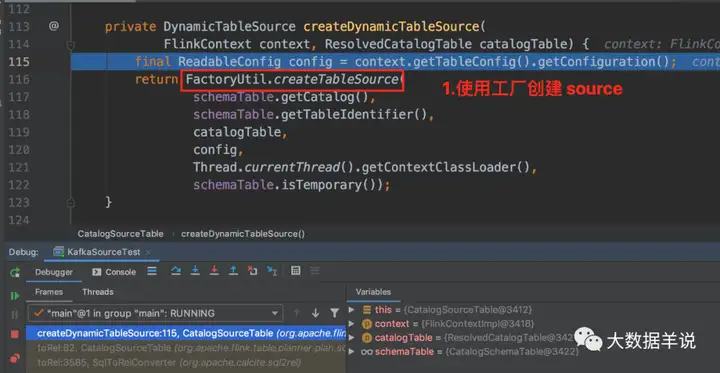Select the Variables tab
Image resolution: width=720 pixels, height=373 pixels.
[373, 292]
